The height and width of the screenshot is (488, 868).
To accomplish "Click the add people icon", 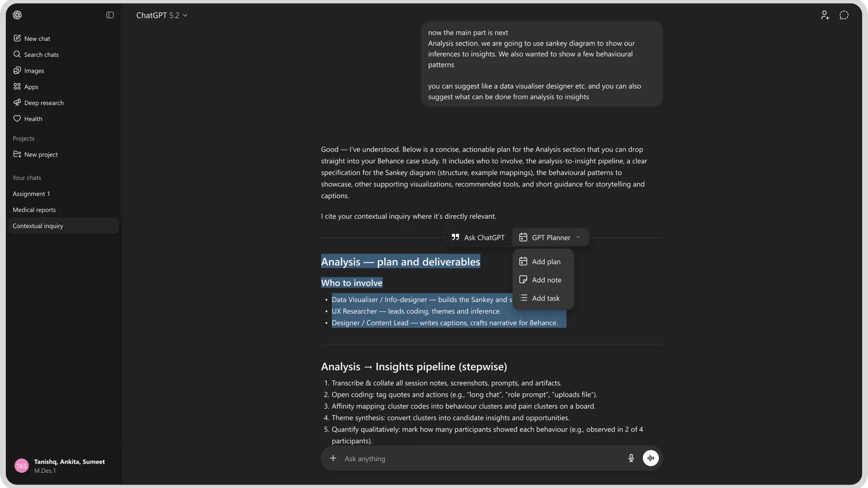I will [x=825, y=15].
